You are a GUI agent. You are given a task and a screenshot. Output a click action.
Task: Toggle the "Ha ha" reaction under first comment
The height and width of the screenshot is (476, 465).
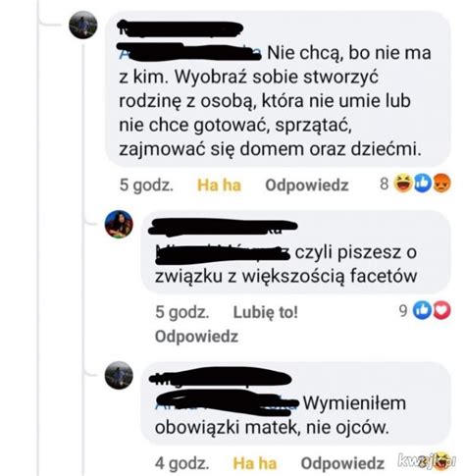(219, 185)
